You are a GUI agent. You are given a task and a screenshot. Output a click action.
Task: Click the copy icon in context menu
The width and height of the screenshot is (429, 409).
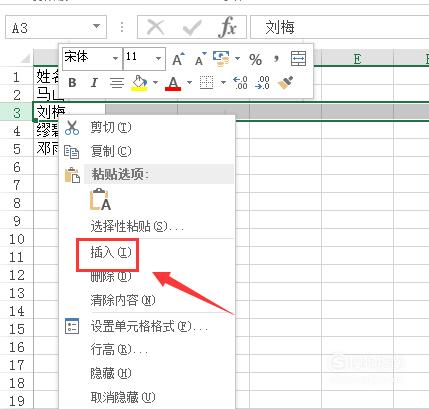(72, 152)
